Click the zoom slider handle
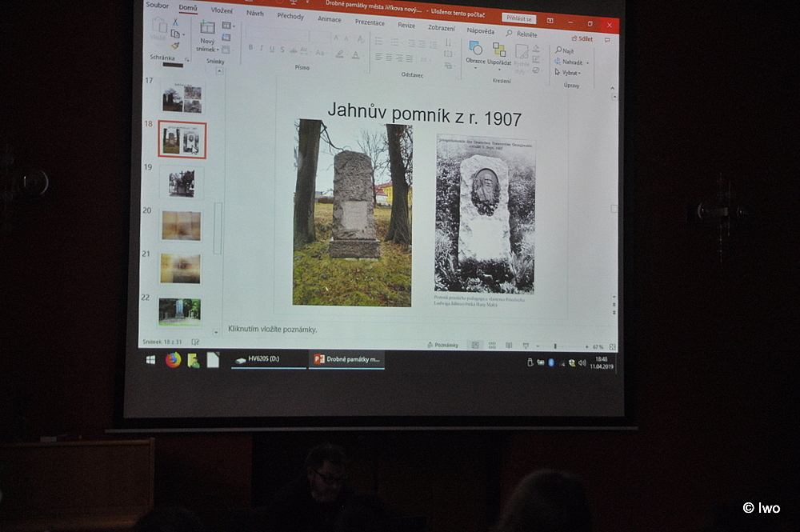Screen dimensions: 800x532 [x=554, y=346]
